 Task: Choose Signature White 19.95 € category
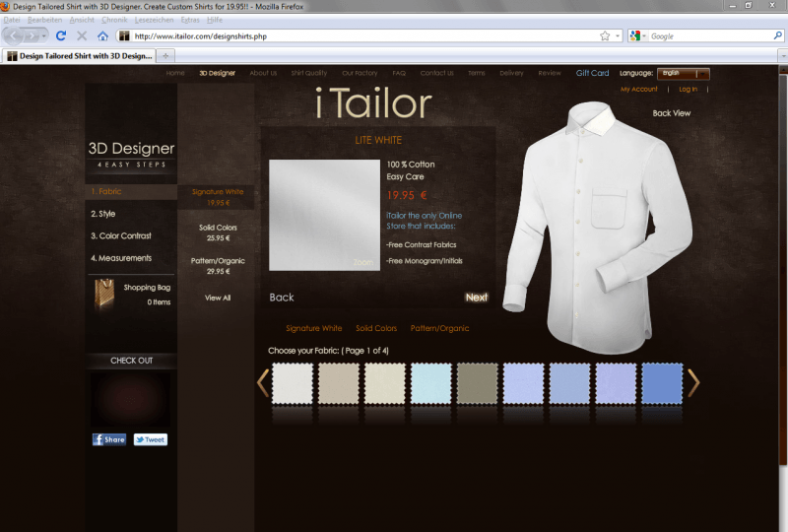(x=218, y=197)
